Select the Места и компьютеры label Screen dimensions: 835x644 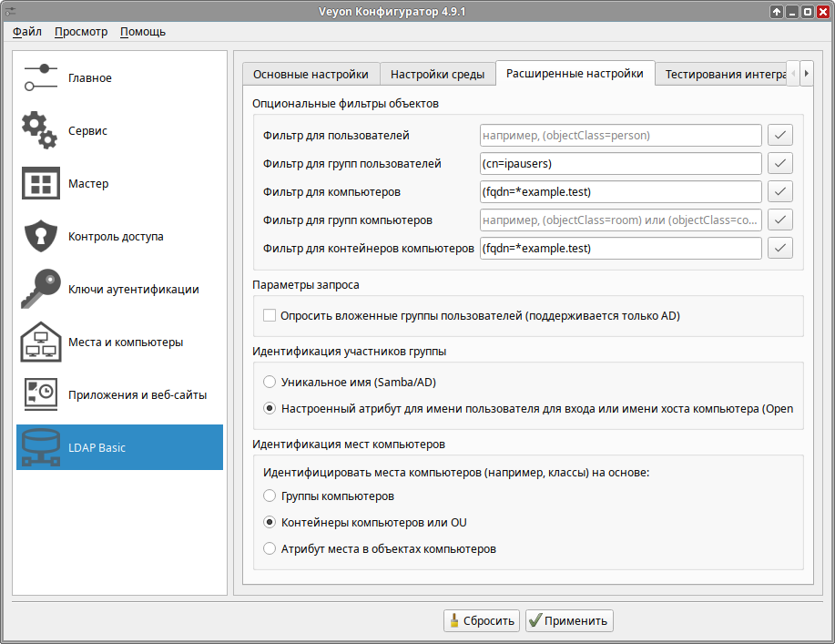tap(126, 342)
